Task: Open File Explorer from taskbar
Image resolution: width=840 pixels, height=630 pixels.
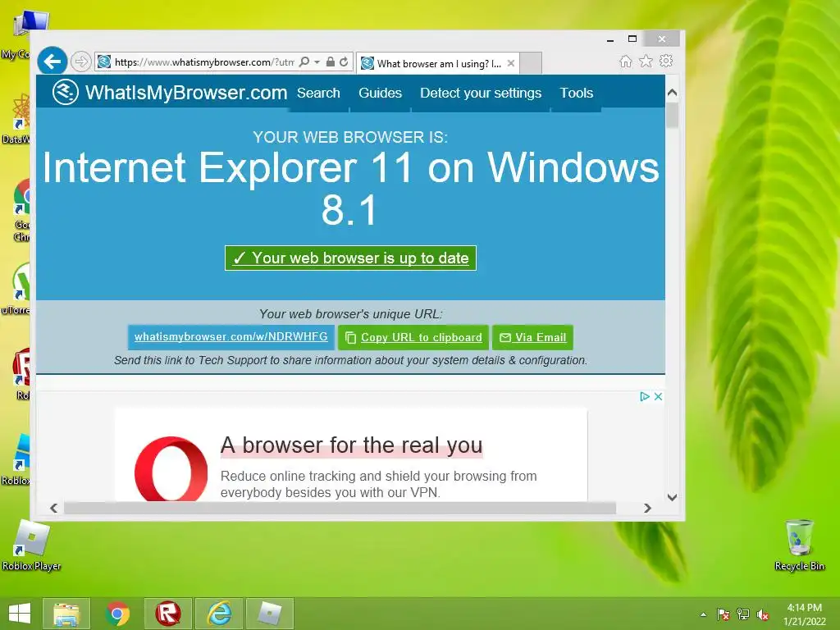Action: pos(66,614)
